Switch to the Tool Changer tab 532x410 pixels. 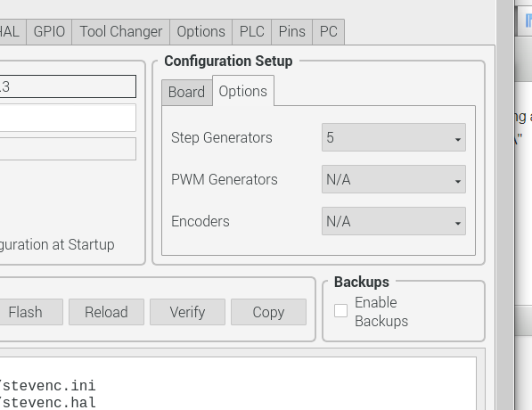(121, 32)
